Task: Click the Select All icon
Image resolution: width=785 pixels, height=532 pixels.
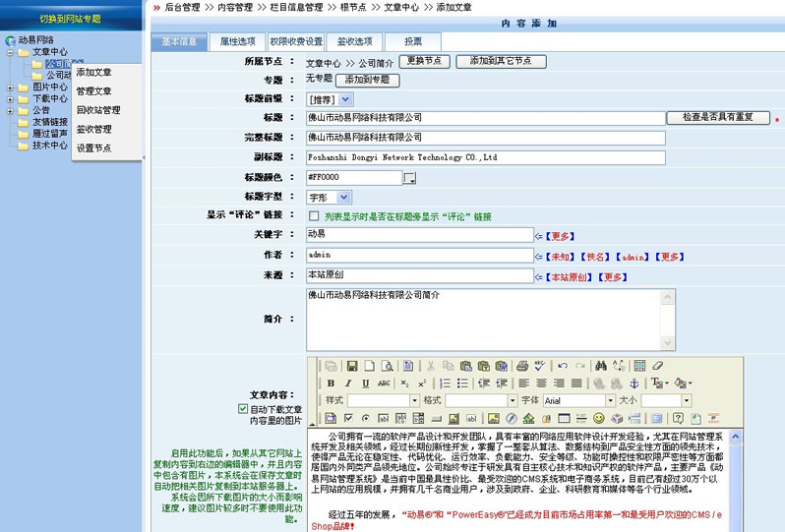Action: click(639, 366)
